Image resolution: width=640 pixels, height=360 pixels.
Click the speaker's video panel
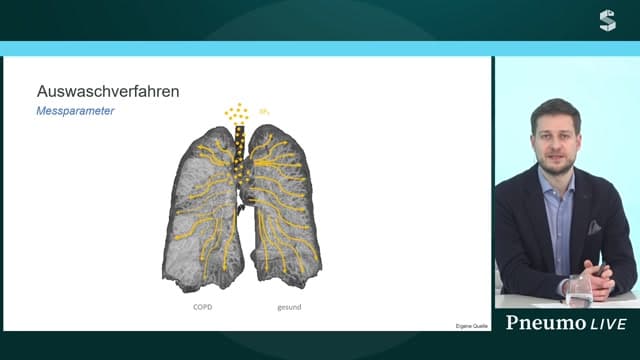(x=567, y=183)
